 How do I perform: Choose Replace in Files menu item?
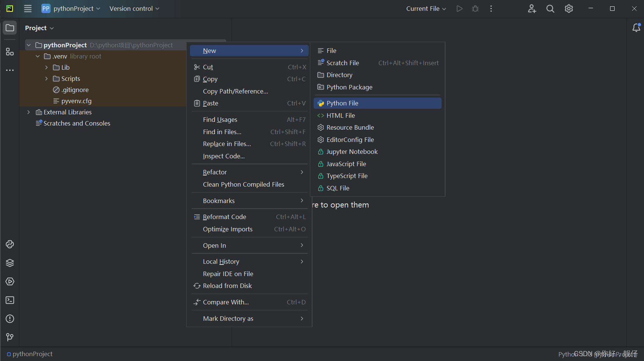coord(249,144)
